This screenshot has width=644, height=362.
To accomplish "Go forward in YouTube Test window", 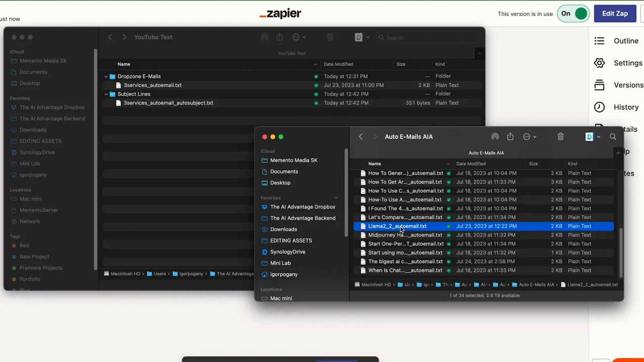I will pos(124,37).
